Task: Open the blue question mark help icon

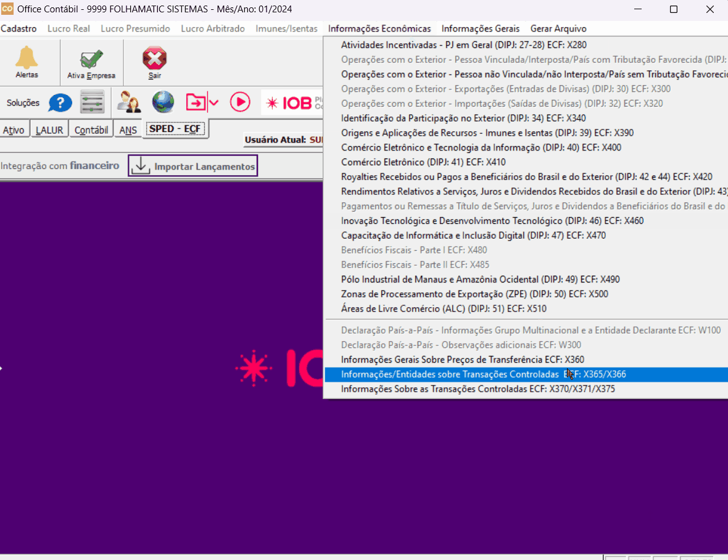Action: click(x=60, y=102)
